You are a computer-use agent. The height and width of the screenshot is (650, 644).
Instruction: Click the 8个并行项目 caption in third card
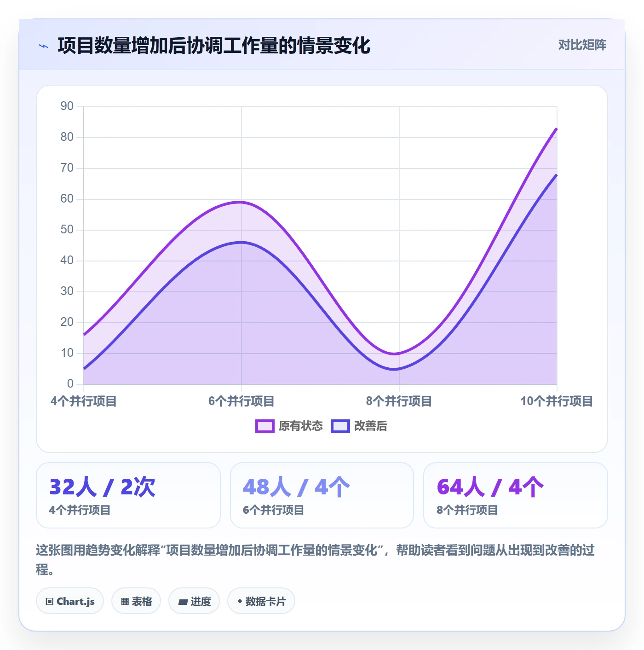(467, 510)
